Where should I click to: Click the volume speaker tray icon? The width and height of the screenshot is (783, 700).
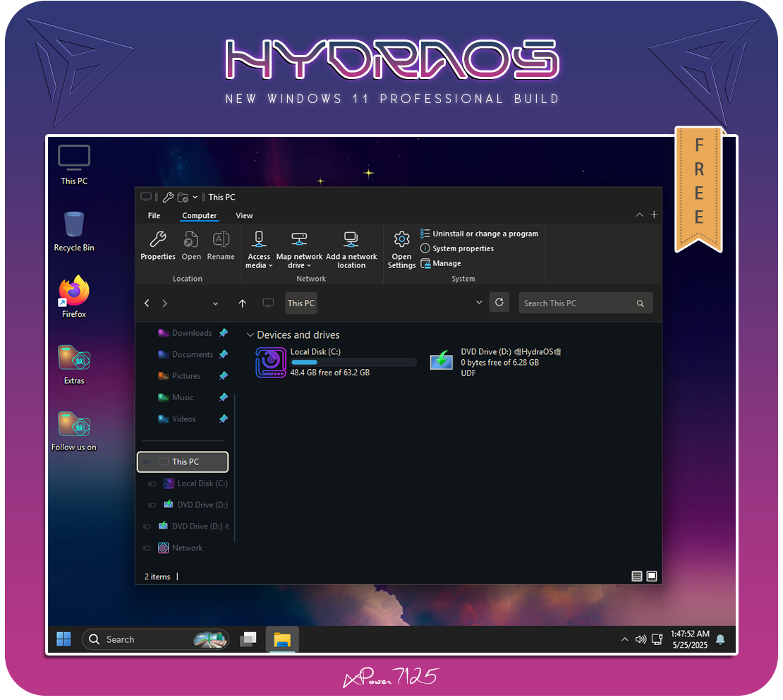coord(641,639)
